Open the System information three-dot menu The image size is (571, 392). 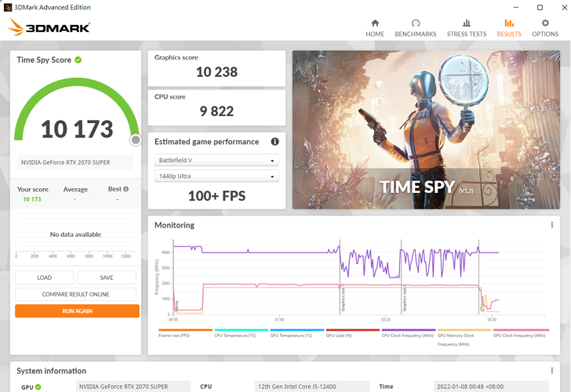pyautogui.click(x=552, y=371)
